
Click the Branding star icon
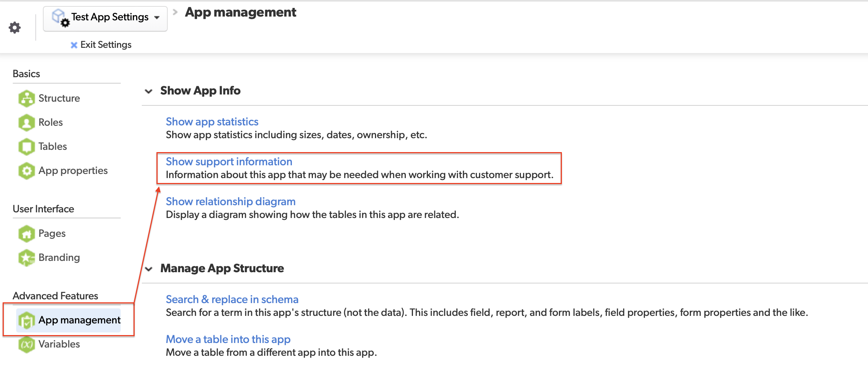[26, 258]
